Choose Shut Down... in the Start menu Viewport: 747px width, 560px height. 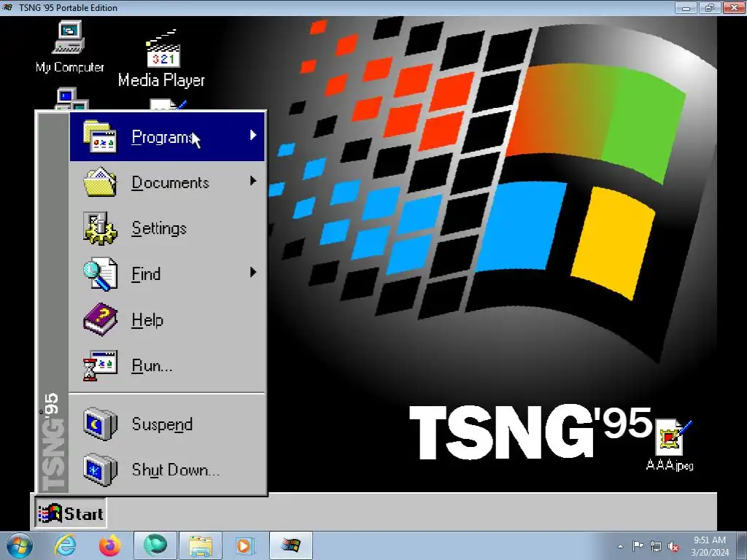click(167, 470)
